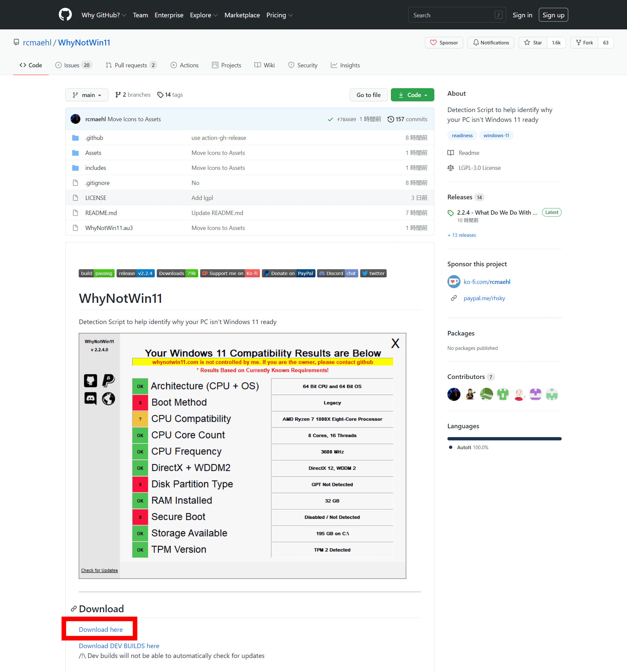The image size is (627, 672).
Task: Open the README.md file
Action: click(x=101, y=213)
